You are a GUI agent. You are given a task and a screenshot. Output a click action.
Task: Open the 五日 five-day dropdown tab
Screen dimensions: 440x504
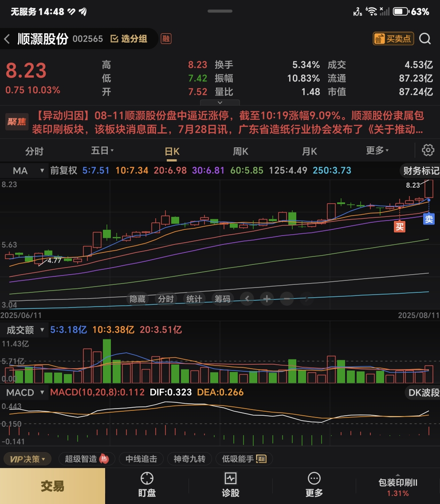pos(102,150)
